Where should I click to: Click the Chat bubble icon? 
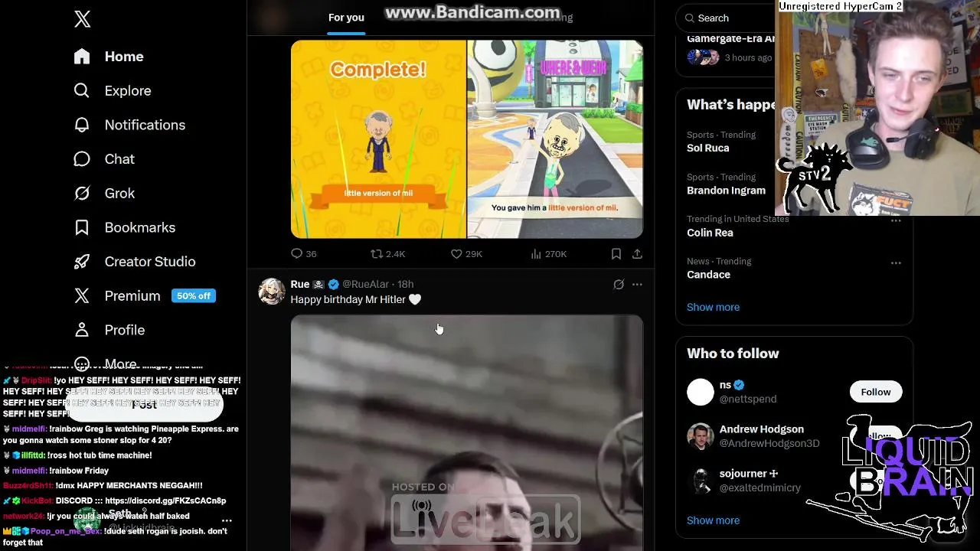tap(82, 159)
